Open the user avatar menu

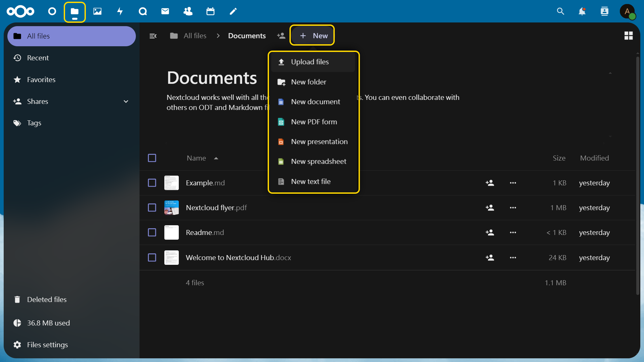click(627, 11)
